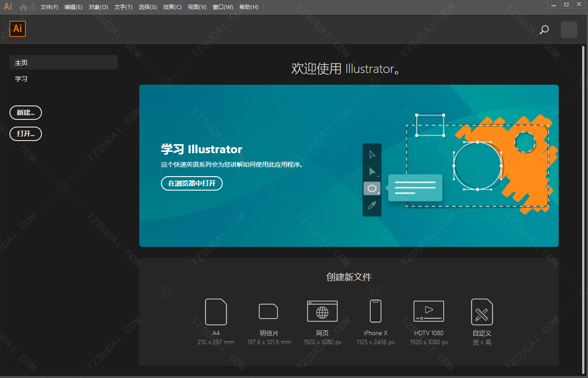Select the 网页 web preset icon
The width and height of the screenshot is (588, 378).
pyautogui.click(x=322, y=311)
